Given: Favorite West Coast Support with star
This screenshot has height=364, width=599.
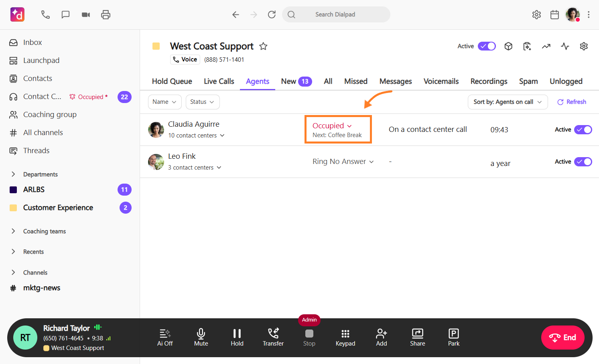Looking at the screenshot, I should pos(263,46).
